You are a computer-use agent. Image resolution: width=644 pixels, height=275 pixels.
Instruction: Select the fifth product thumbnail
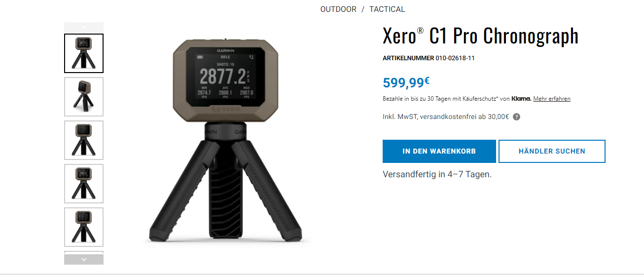(x=84, y=227)
